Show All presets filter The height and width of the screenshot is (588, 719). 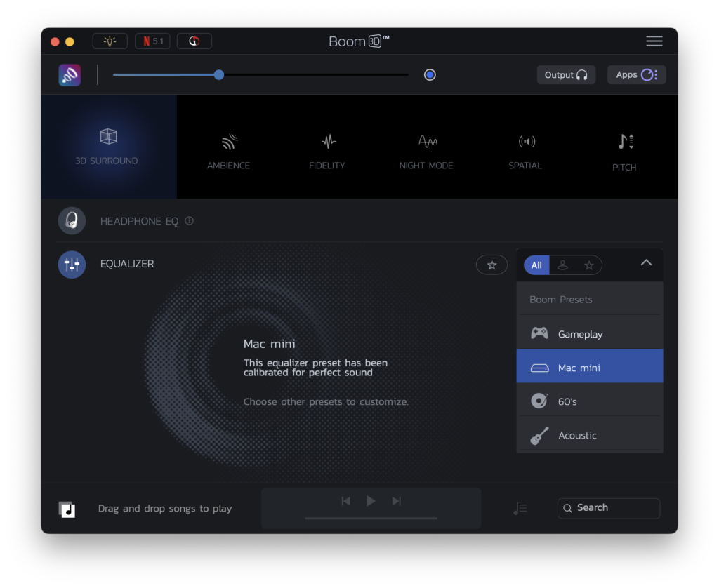coord(536,265)
